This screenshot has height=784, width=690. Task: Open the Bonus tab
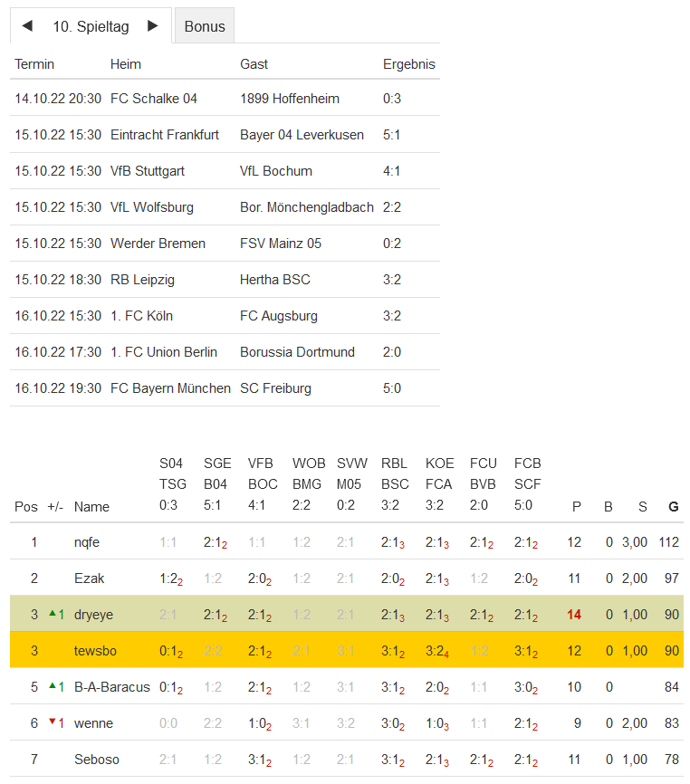(205, 26)
